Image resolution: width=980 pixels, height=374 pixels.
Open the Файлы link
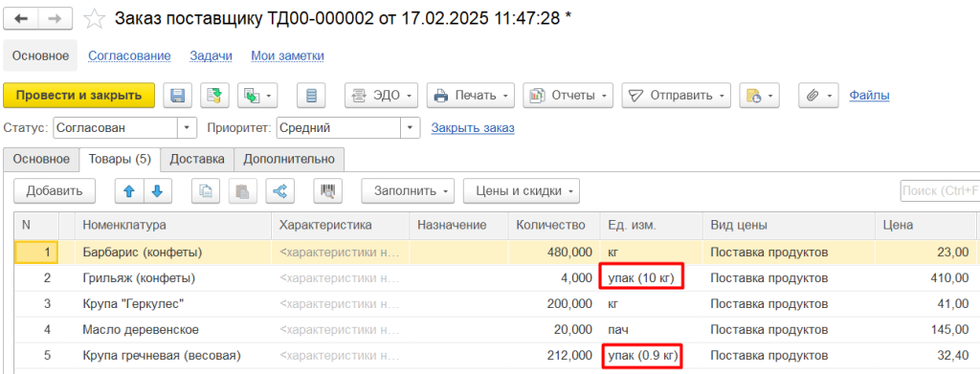(x=869, y=96)
